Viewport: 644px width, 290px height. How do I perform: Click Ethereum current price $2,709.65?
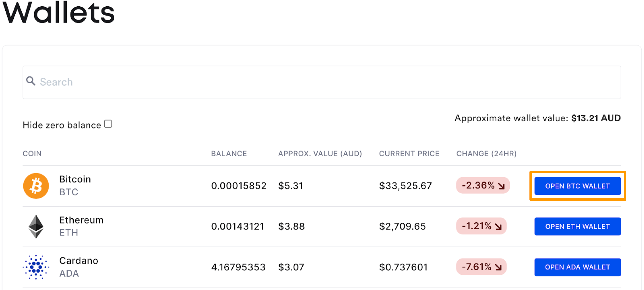coord(402,227)
